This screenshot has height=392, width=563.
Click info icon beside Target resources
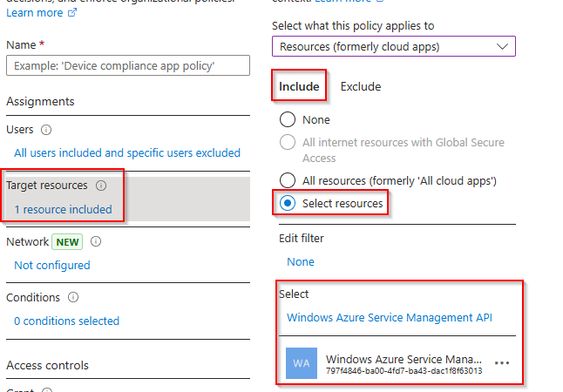(101, 186)
